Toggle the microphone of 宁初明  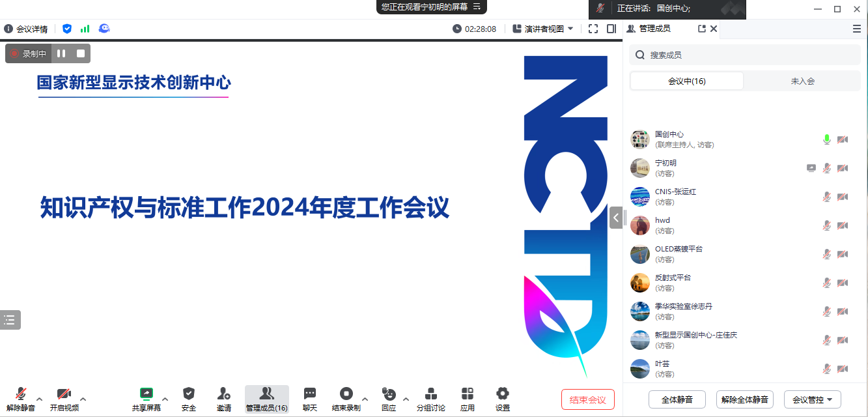827,168
